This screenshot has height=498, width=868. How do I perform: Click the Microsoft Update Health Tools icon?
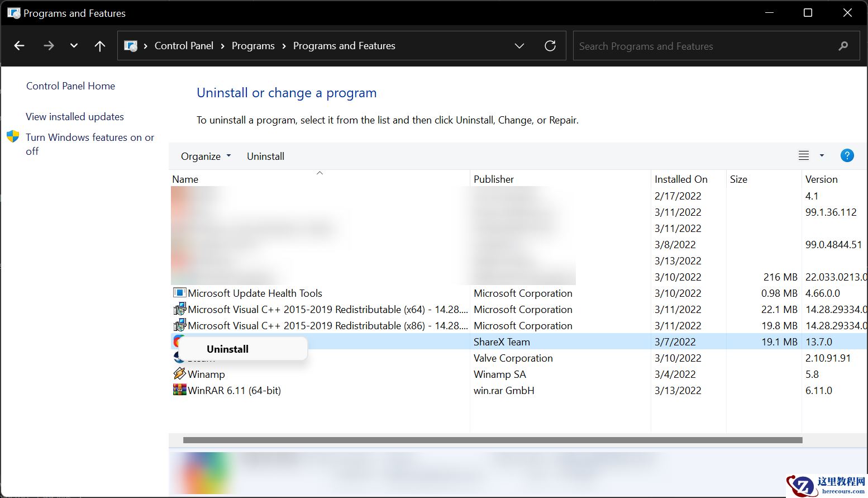pyautogui.click(x=179, y=292)
